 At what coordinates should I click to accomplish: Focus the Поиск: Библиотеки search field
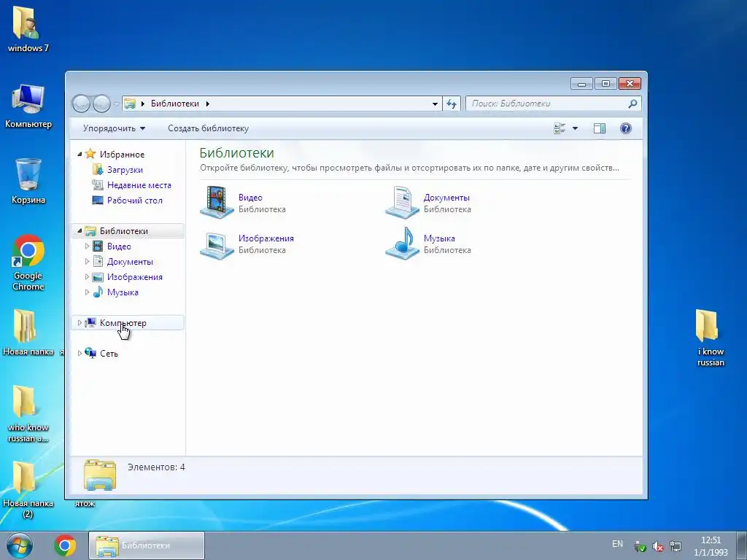pos(554,104)
